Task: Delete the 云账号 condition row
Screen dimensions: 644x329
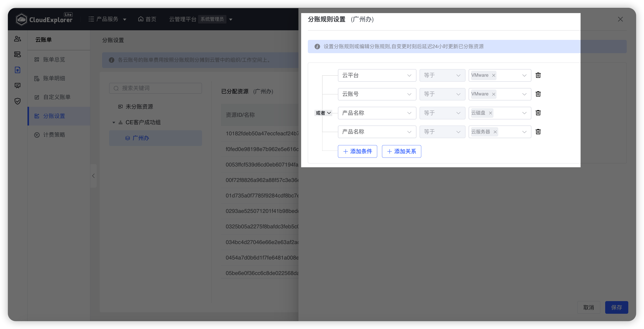Action: [x=538, y=94]
